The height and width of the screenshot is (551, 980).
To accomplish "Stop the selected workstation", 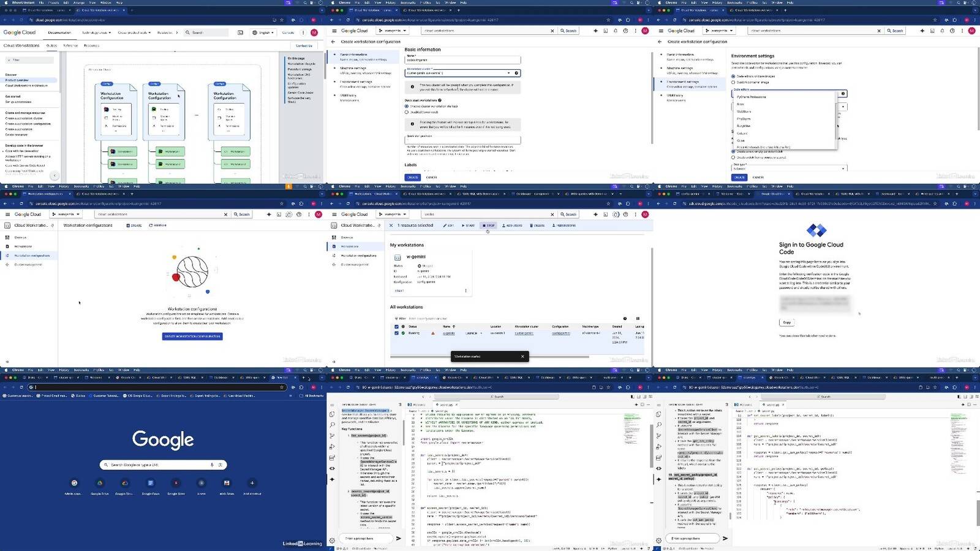I will (488, 226).
